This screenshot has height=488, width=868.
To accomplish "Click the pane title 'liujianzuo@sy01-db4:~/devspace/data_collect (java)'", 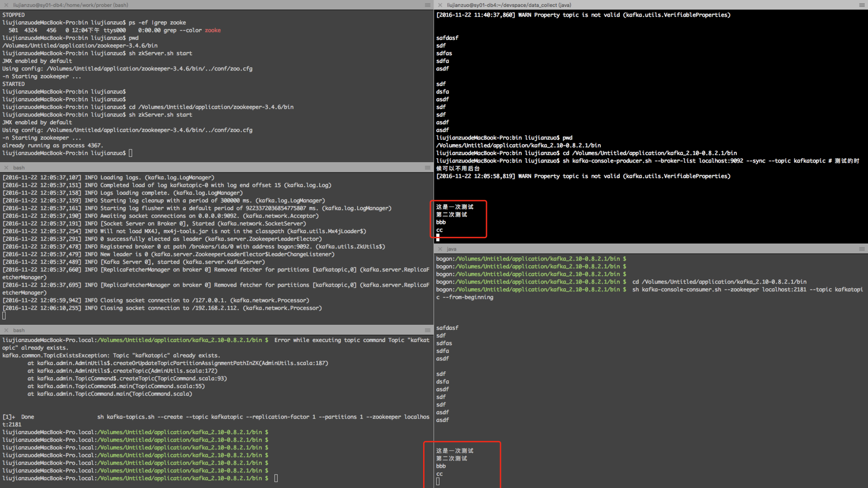I will pyautogui.click(x=509, y=5).
